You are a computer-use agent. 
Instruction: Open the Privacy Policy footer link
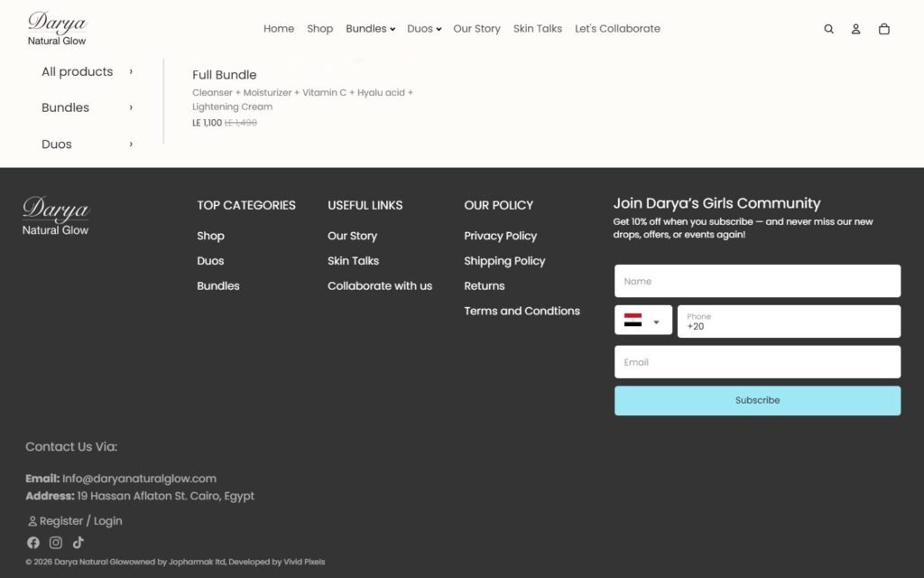(x=500, y=236)
